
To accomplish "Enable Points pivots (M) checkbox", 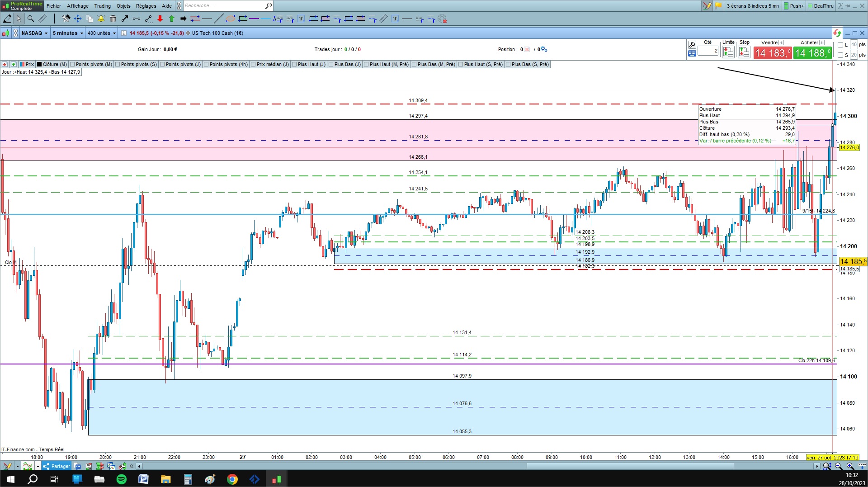I will pos(72,64).
